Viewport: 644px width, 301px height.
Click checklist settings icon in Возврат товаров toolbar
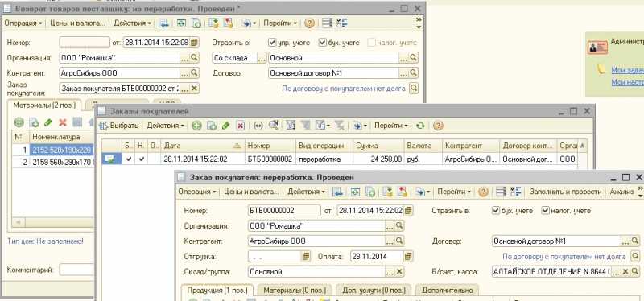(341, 23)
